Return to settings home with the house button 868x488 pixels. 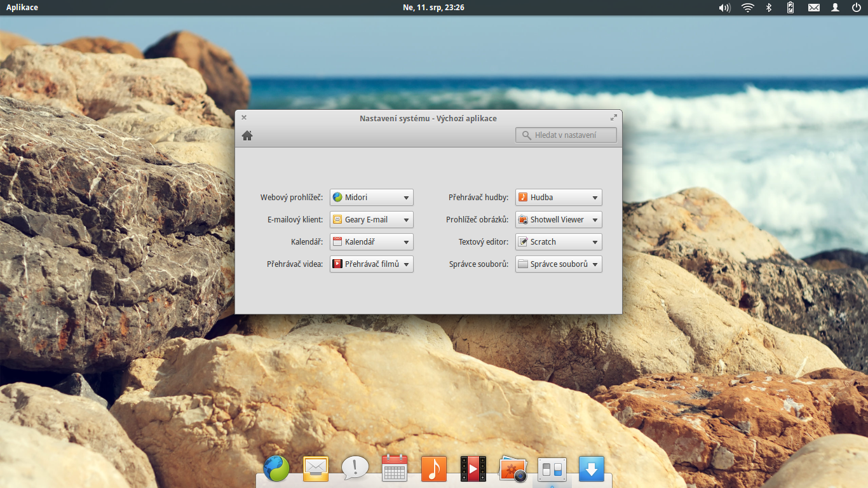coord(247,135)
